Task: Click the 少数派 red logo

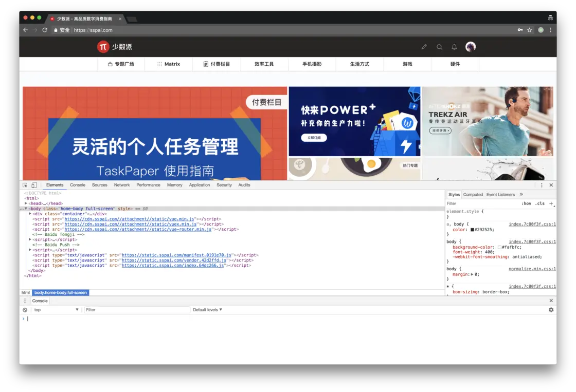Action: tap(103, 47)
